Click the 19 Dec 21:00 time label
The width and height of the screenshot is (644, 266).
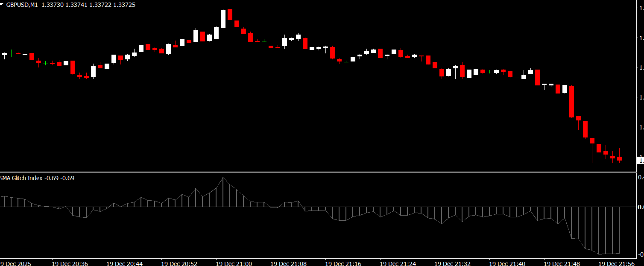234,263
